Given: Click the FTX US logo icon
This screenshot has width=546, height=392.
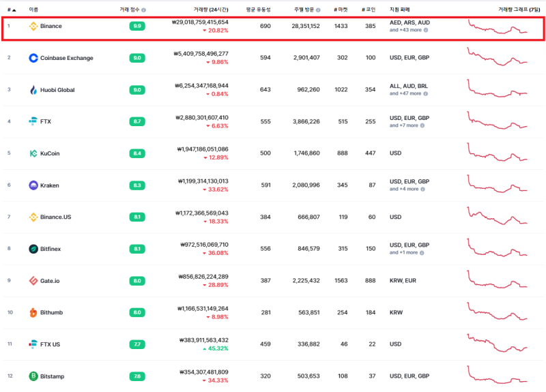Looking at the screenshot, I should coord(33,344).
